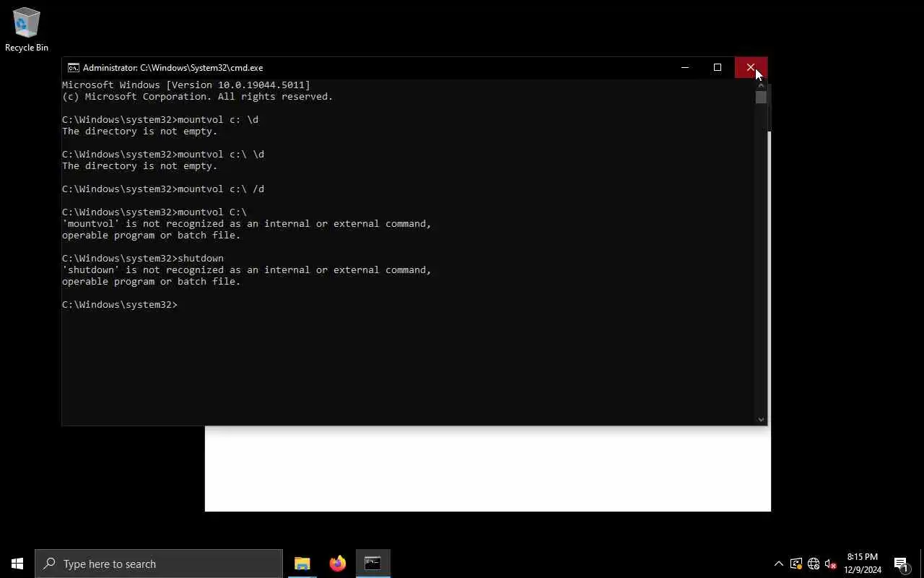The image size is (924, 578).
Task: Open the Windows Start menu
Action: click(17, 564)
